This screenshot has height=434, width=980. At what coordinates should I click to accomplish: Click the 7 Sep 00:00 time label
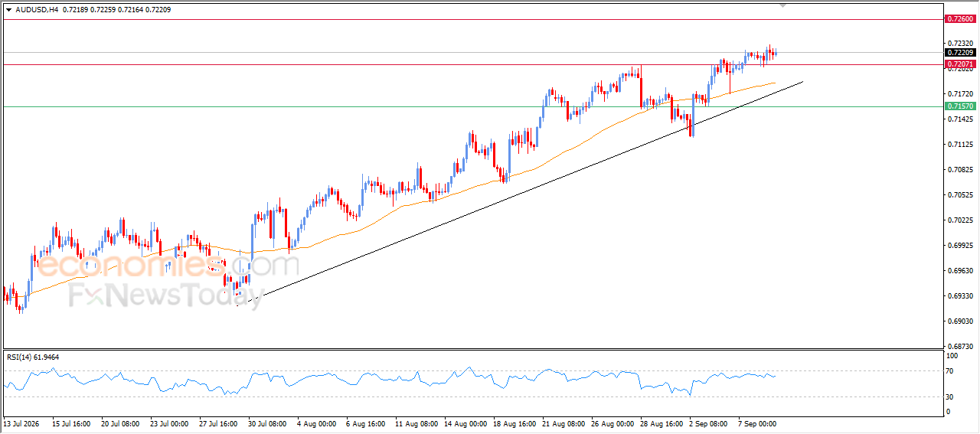756,423
